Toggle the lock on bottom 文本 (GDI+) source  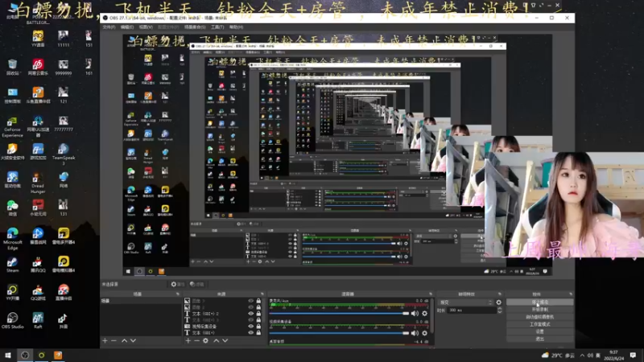[258, 332]
